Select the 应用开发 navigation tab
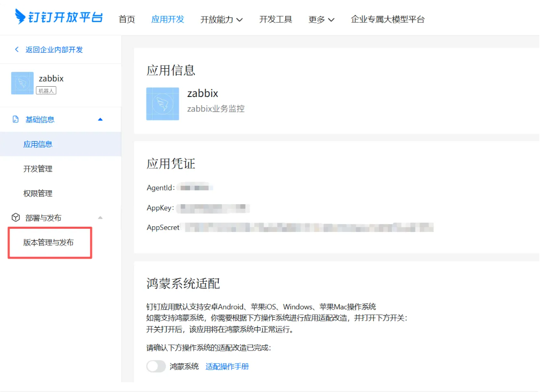This screenshot has height=392, width=545. [167, 19]
